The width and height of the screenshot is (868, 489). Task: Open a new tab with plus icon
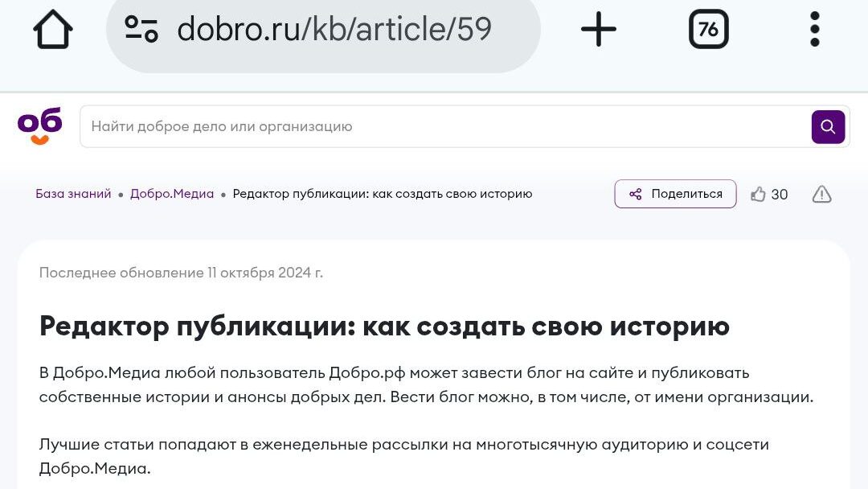[x=599, y=29]
